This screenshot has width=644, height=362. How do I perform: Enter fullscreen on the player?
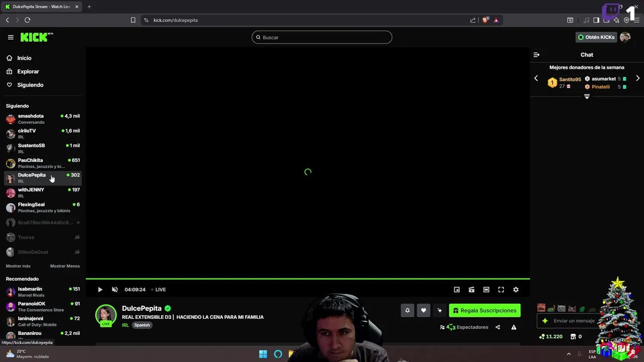tap(501, 290)
